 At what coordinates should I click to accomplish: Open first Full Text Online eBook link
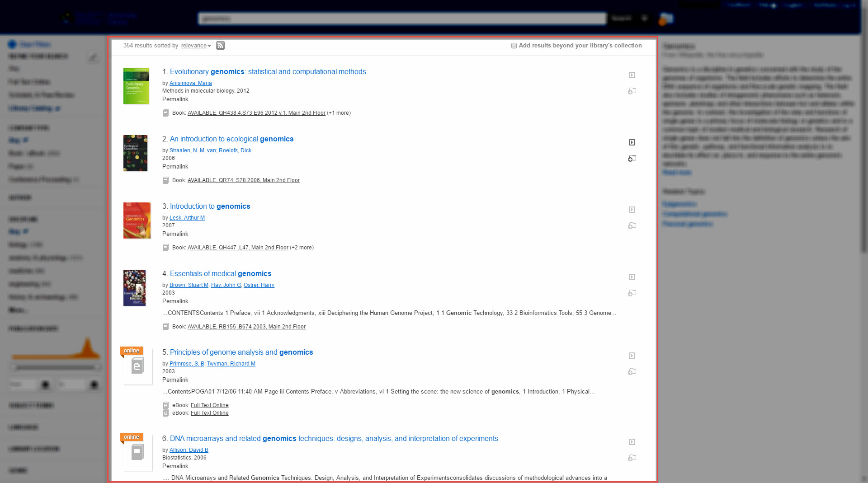(x=209, y=405)
